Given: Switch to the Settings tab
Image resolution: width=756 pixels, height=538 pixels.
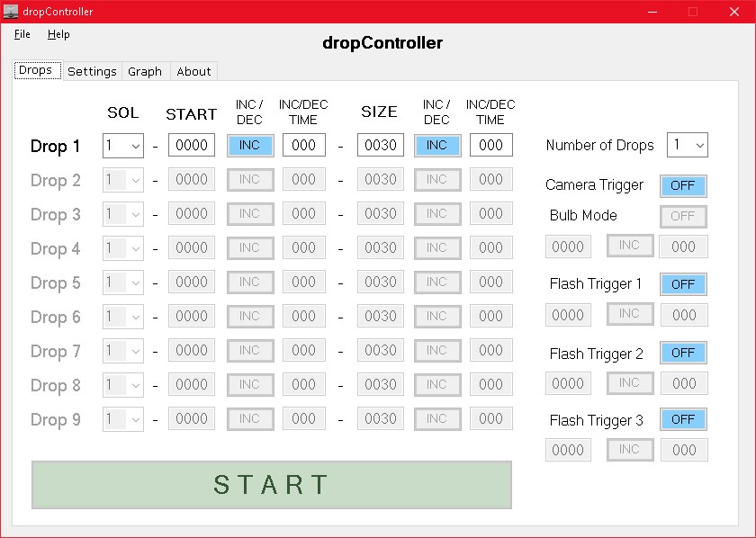Looking at the screenshot, I should (x=92, y=71).
